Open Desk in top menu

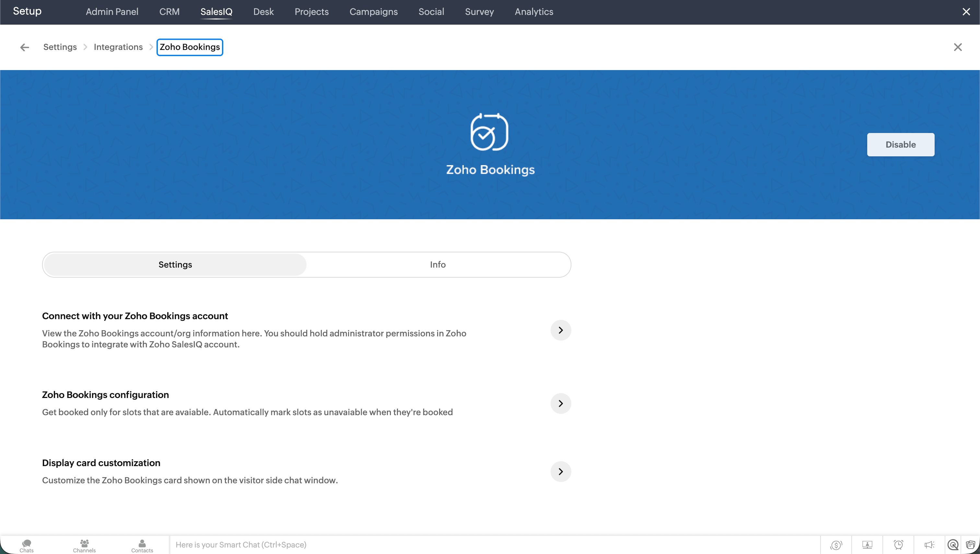[x=263, y=12]
